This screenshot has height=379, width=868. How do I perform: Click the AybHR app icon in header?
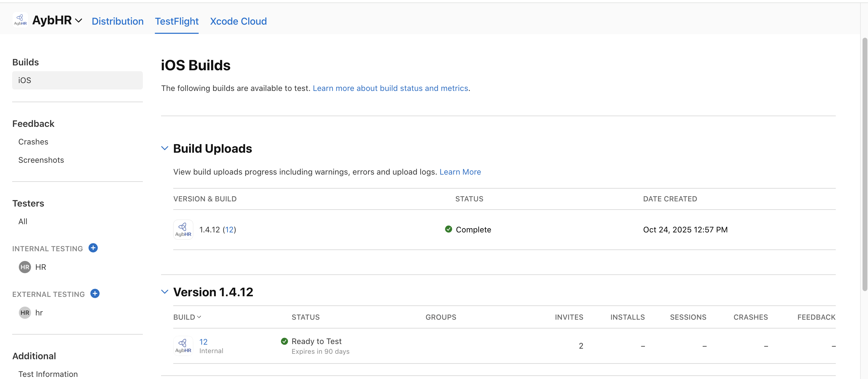click(20, 19)
